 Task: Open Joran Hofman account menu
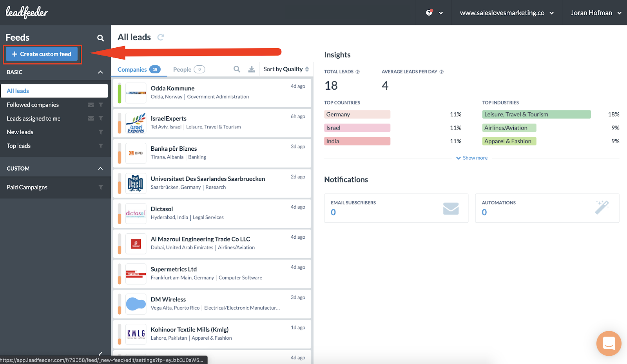(596, 13)
